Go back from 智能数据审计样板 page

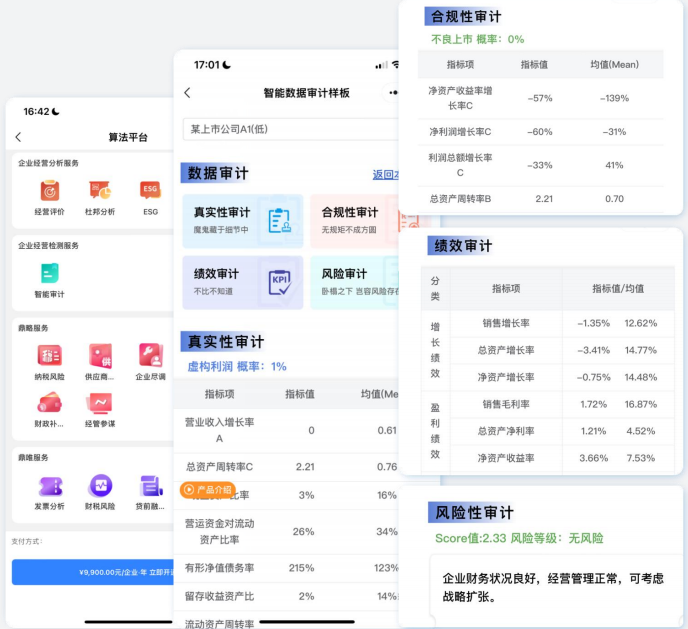[x=187, y=93]
